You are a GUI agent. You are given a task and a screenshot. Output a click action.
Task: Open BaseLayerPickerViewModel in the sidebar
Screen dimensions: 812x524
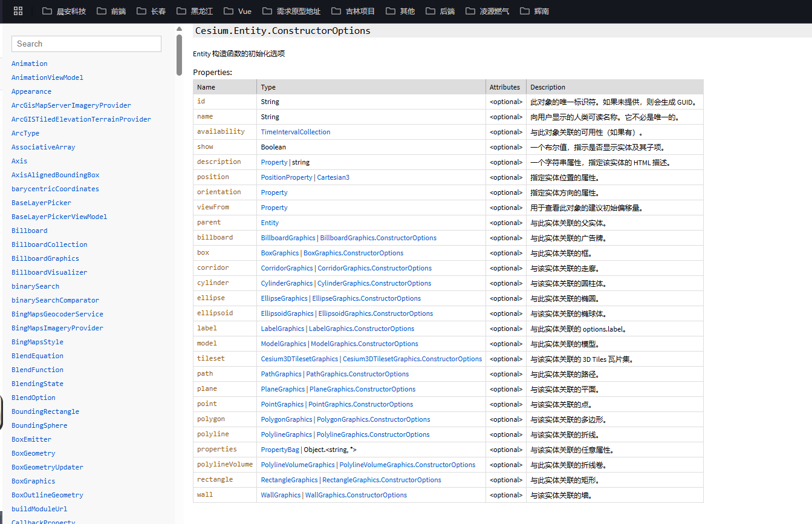(59, 217)
